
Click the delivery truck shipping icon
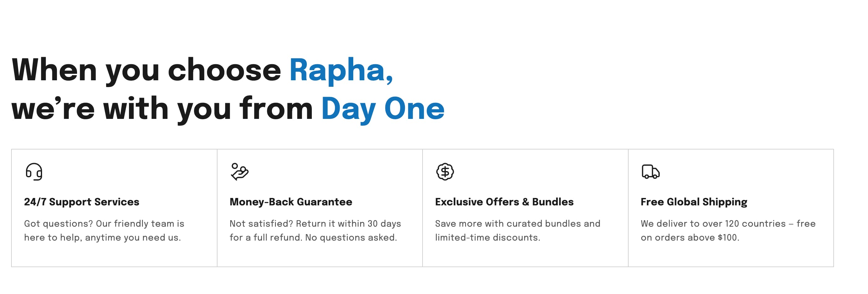click(650, 172)
